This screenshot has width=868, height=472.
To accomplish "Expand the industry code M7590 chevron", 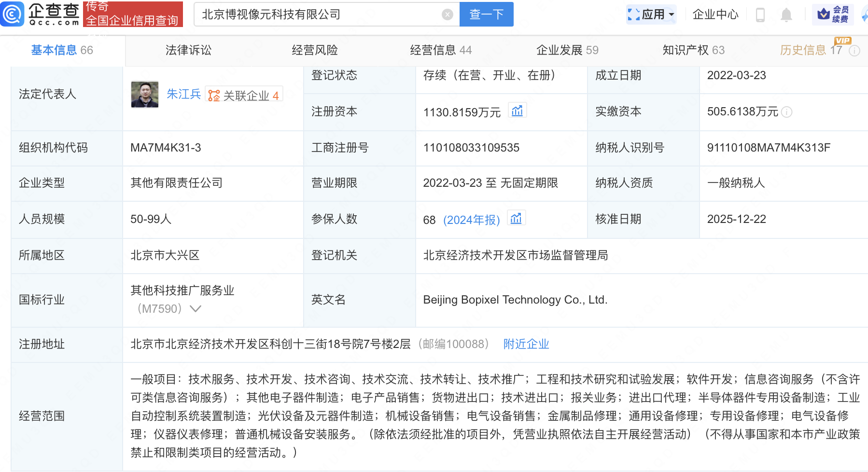I will tap(196, 309).
